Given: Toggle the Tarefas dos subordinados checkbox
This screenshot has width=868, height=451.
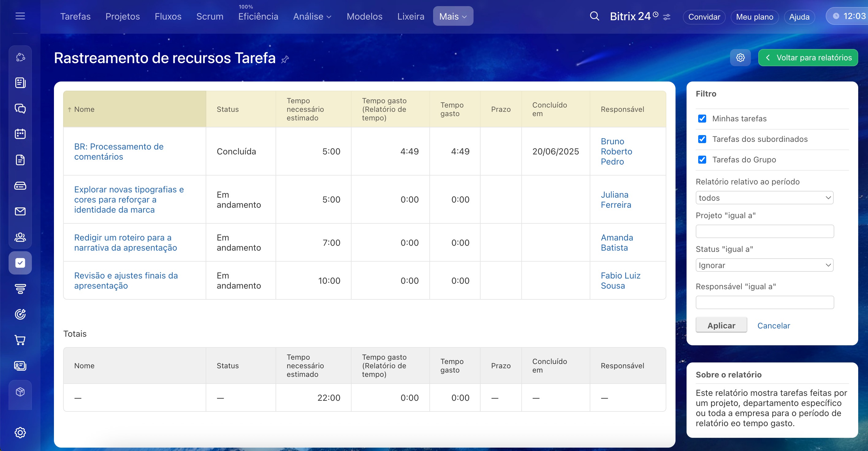Looking at the screenshot, I should click(x=702, y=139).
